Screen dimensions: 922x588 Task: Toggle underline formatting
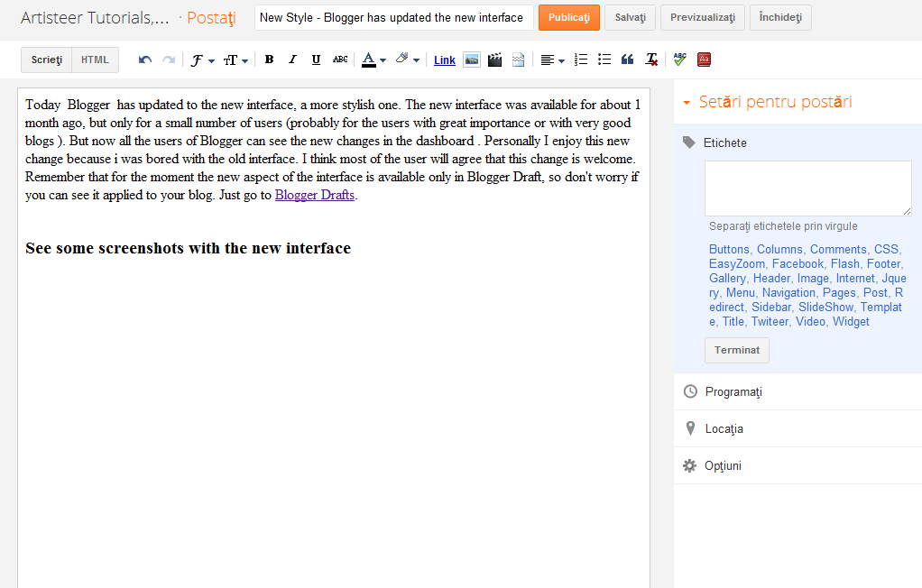tap(316, 60)
